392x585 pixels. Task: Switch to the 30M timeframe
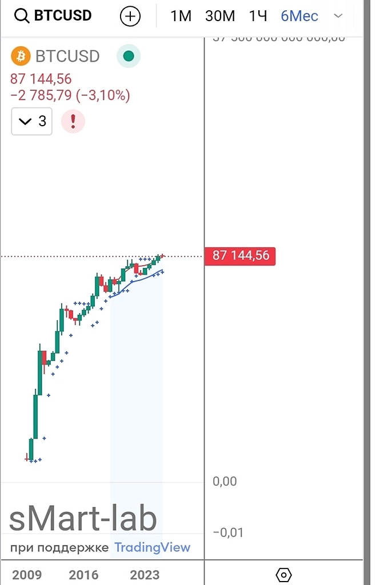click(x=220, y=16)
